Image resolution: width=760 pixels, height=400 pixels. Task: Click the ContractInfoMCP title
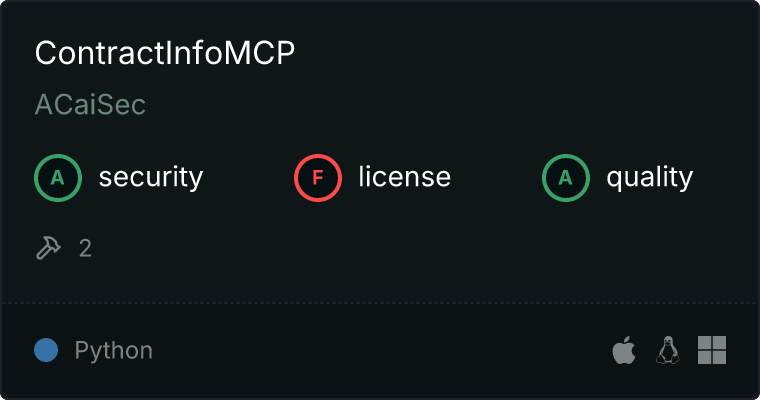point(165,53)
